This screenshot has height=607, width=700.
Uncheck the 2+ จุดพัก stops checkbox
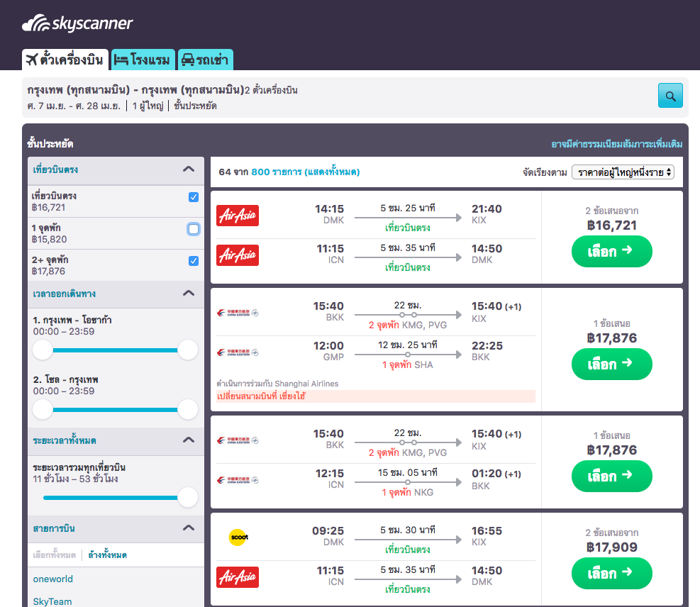tap(194, 261)
